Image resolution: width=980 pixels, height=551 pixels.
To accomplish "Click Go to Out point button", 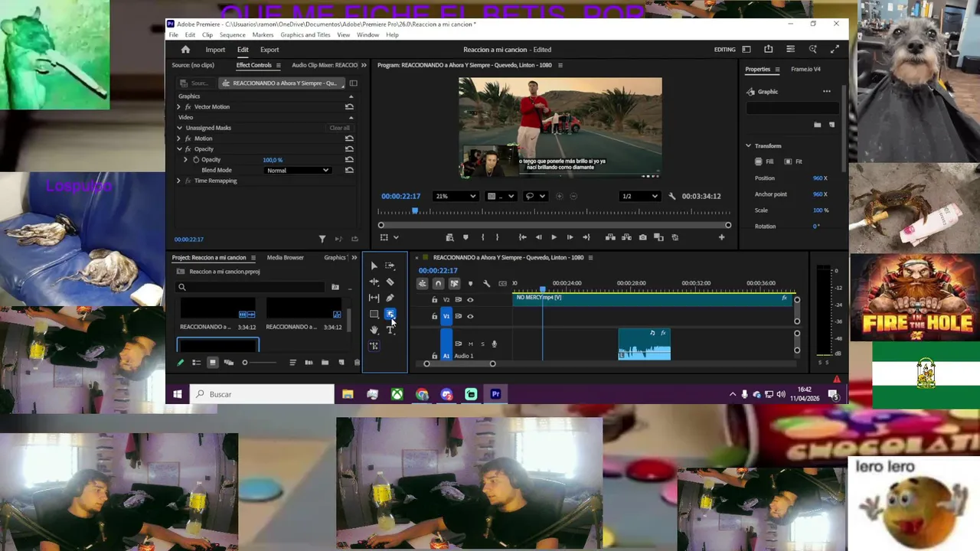I will 586,237.
